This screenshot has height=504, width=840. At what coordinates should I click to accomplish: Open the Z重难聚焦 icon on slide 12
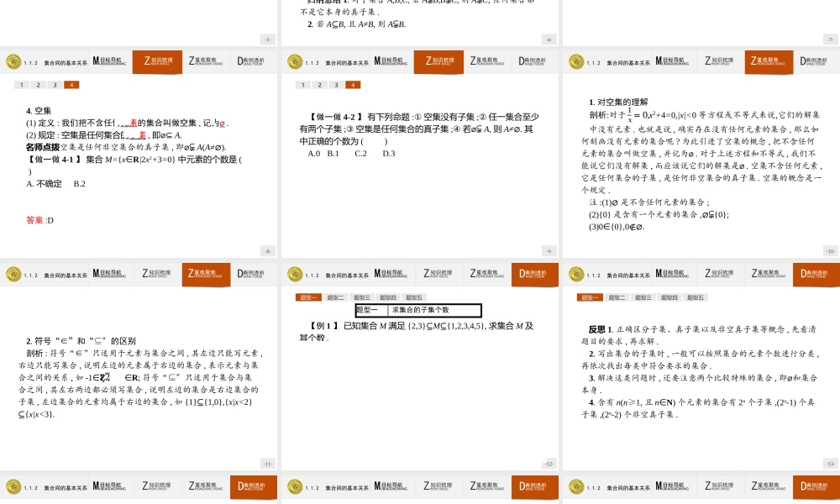pos(487,274)
